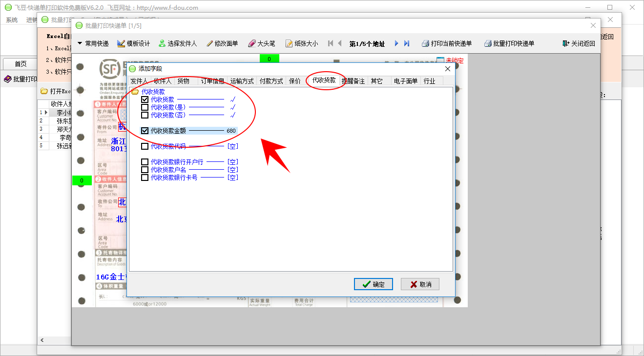The height and width of the screenshot is (356, 644).
Task: Go to the previous address
Action: click(x=340, y=43)
